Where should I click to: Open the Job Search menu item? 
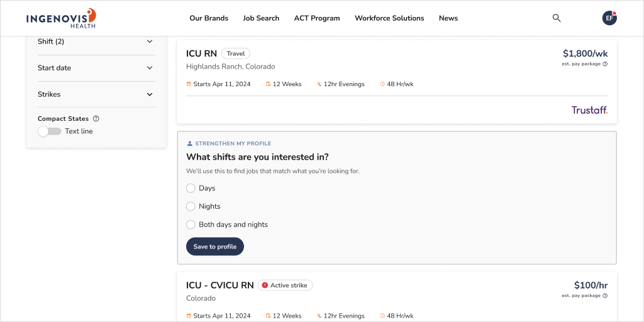261,18
